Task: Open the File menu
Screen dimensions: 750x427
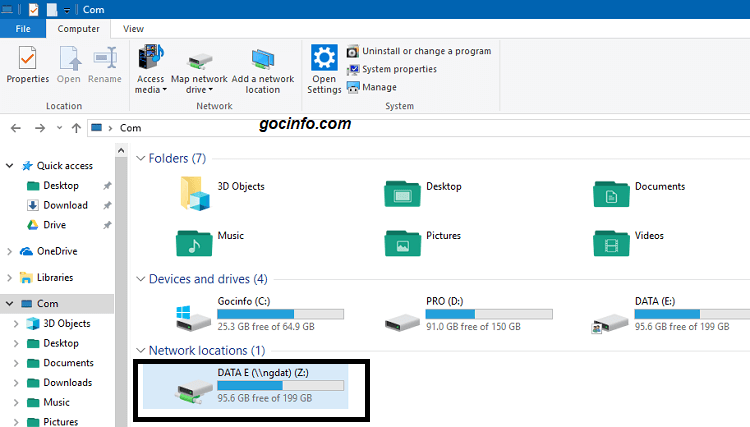Action: pyautogui.click(x=23, y=29)
